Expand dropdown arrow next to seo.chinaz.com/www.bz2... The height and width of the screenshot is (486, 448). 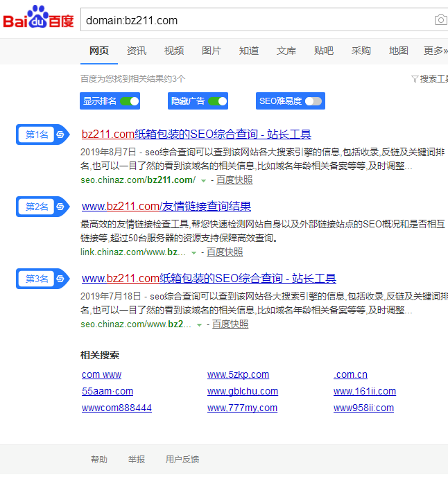coord(199,325)
